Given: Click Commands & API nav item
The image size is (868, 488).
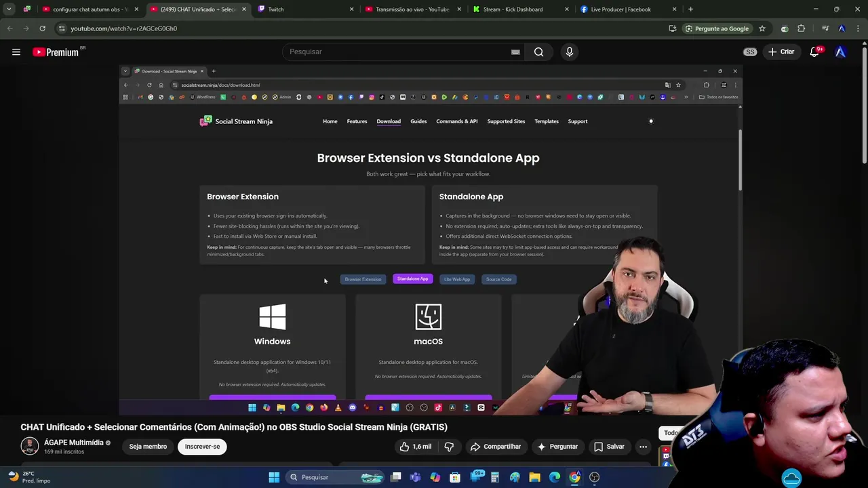Looking at the screenshot, I should pyautogui.click(x=457, y=121).
